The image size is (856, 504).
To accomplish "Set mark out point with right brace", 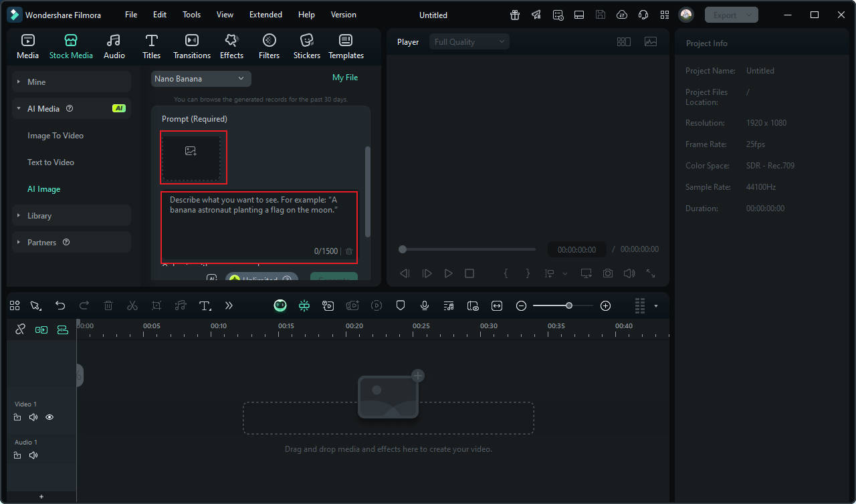I will tap(528, 273).
